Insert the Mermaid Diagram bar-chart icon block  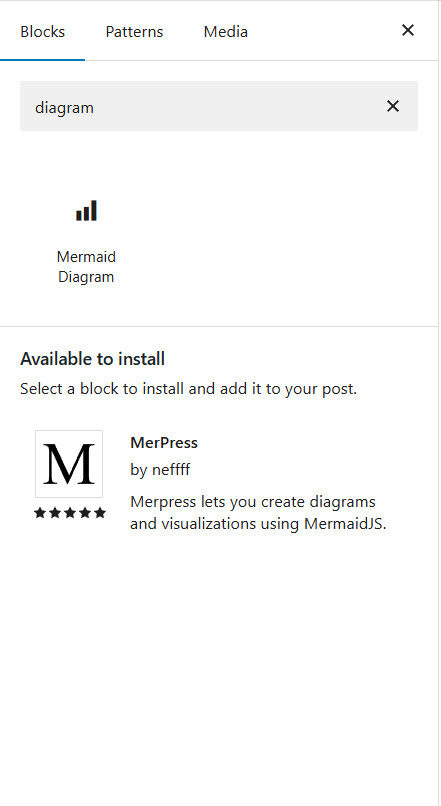click(86, 211)
